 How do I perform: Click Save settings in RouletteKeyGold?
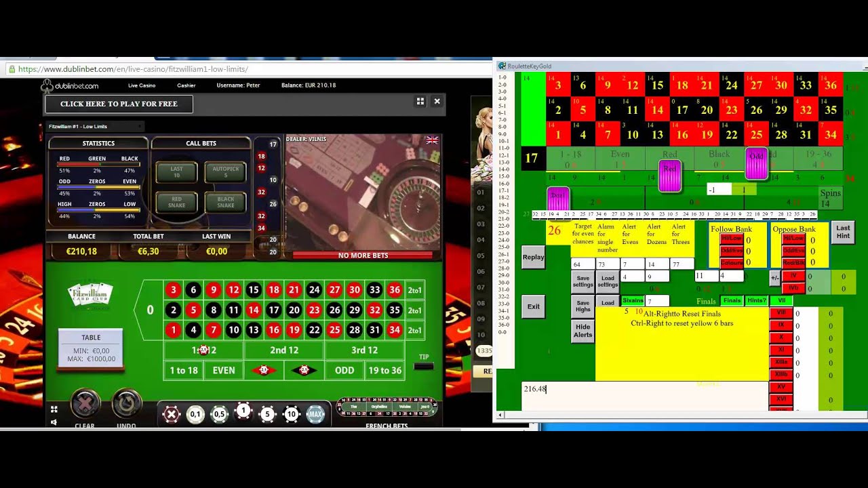coord(583,281)
